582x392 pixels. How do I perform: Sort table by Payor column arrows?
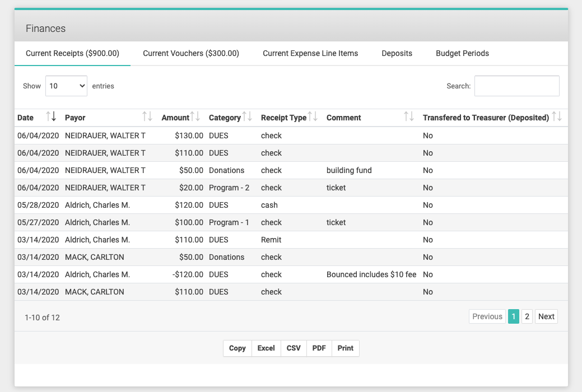click(x=147, y=116)
